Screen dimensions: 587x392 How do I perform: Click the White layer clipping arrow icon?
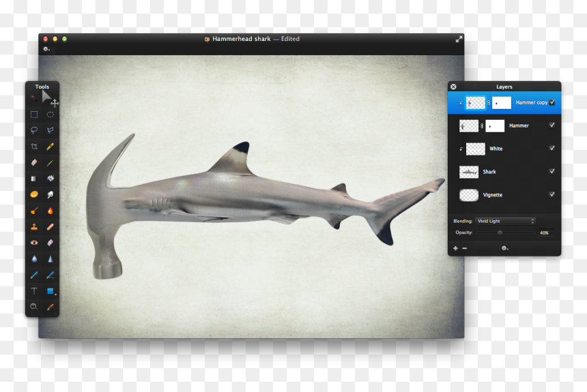coord(461,149)
